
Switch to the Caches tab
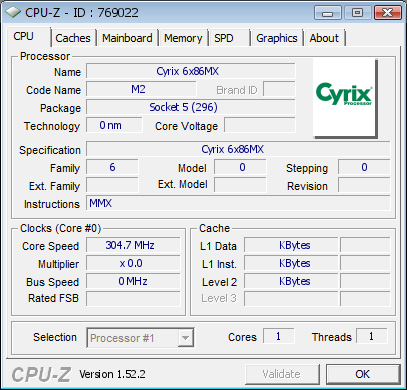73,38
